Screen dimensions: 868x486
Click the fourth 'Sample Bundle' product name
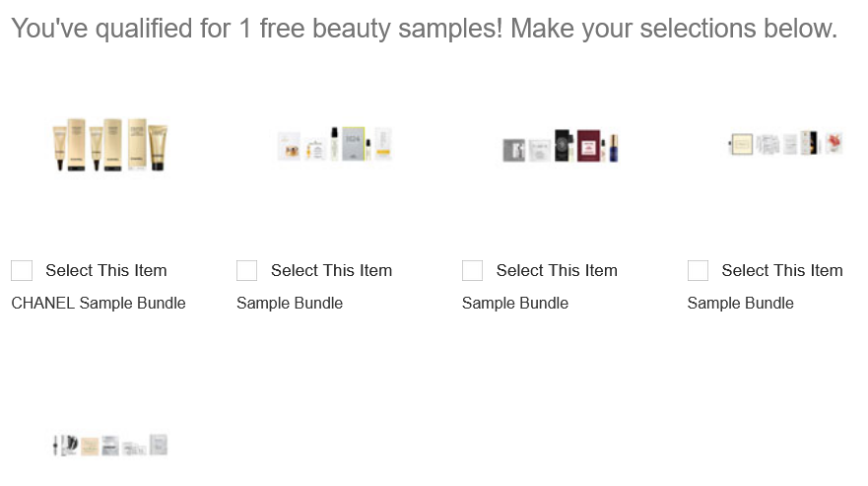coord(741,303)
